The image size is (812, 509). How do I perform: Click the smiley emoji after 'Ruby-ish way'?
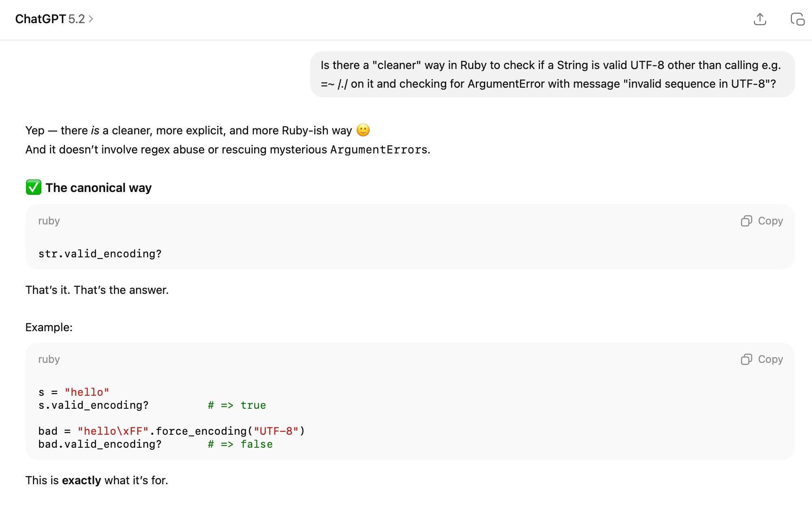click(x=363, y=130)
